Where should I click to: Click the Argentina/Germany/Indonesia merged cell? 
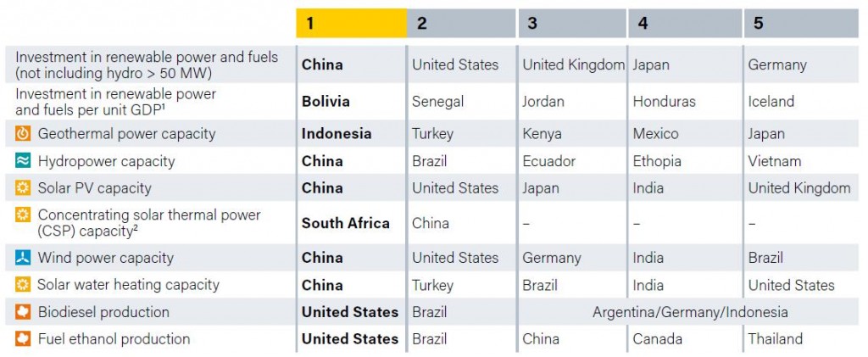tap(690, 312)
